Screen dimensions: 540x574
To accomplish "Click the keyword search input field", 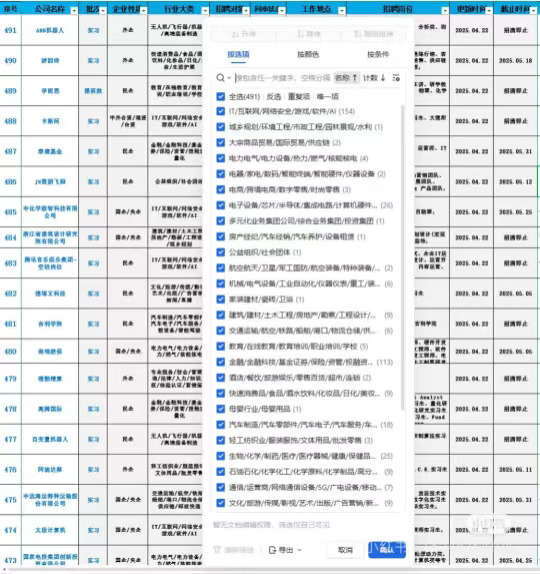I will (284, 78).
